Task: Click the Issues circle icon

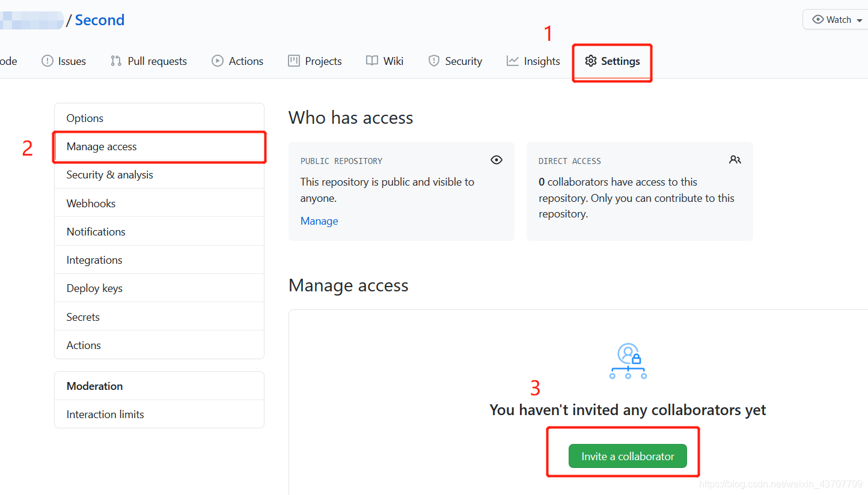Action: tap(47, 61)
